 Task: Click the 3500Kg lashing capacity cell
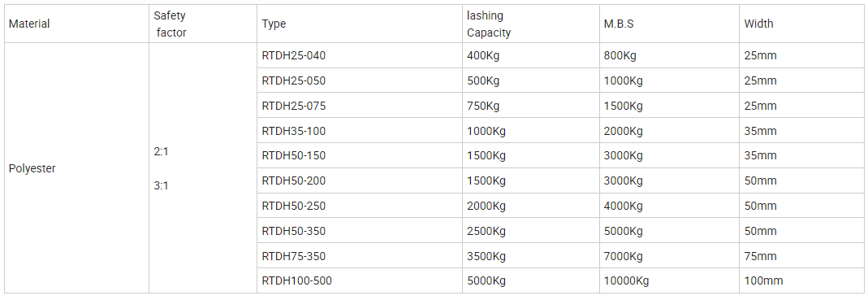point(486,256)
